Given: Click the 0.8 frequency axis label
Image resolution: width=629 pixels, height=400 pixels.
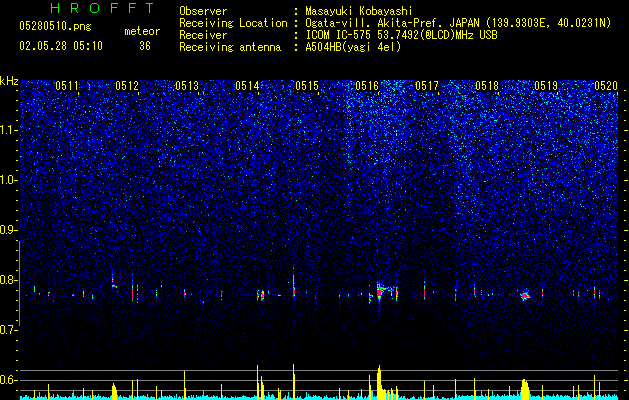Looking at the screenshot, I should (x=9, y=280).
